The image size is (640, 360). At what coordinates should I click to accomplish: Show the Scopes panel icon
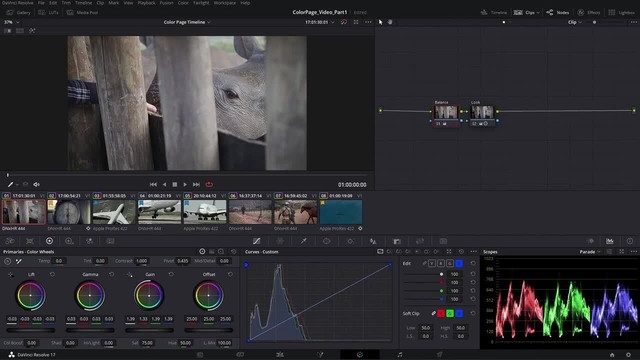point(610,241)
